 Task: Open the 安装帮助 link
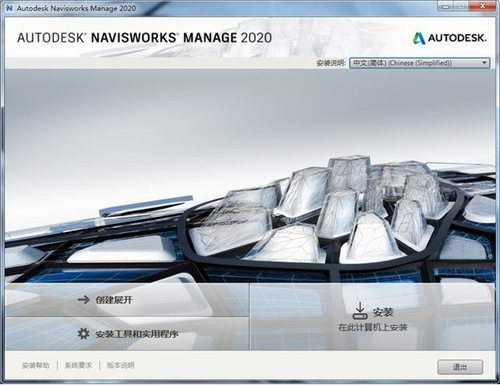pos(36,365)
